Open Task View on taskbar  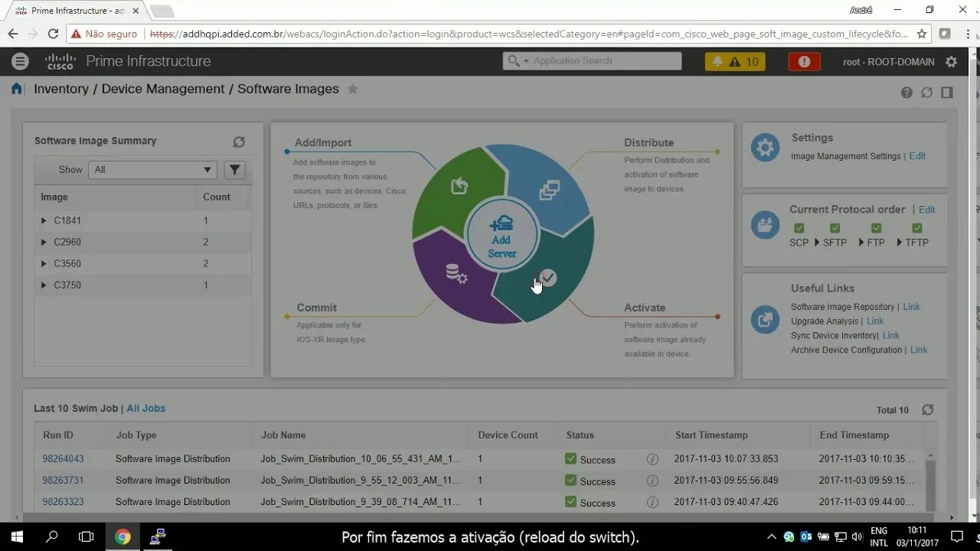click(x=87, y=536)
